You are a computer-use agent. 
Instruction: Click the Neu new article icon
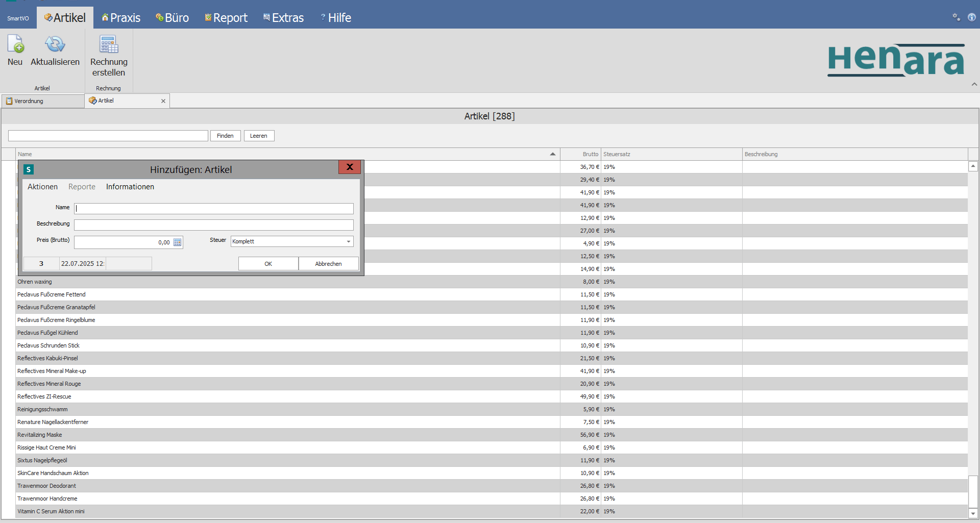pos(15,45)
